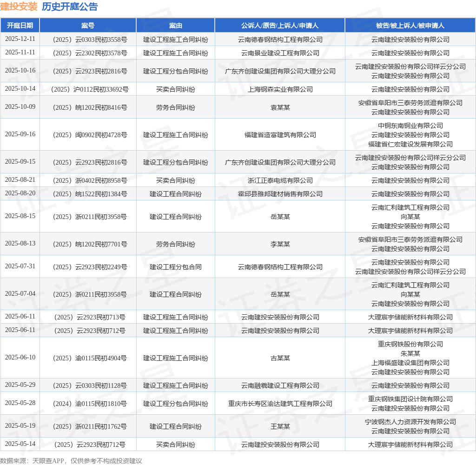Viewport: 476px width, 465px height.
Task: Select case number (2024)渝0115民初1810号
Action: 90,404
